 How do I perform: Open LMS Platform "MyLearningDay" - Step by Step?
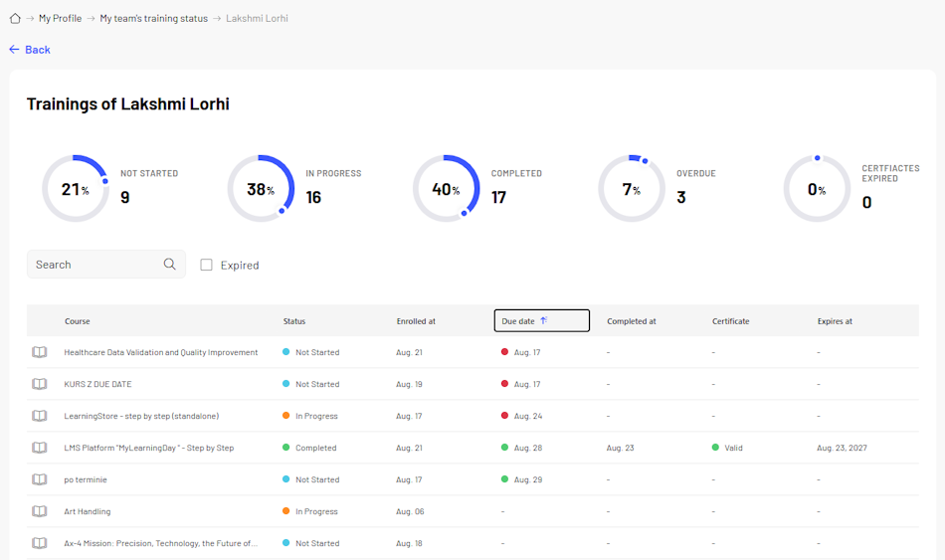[x=149, y=448]
